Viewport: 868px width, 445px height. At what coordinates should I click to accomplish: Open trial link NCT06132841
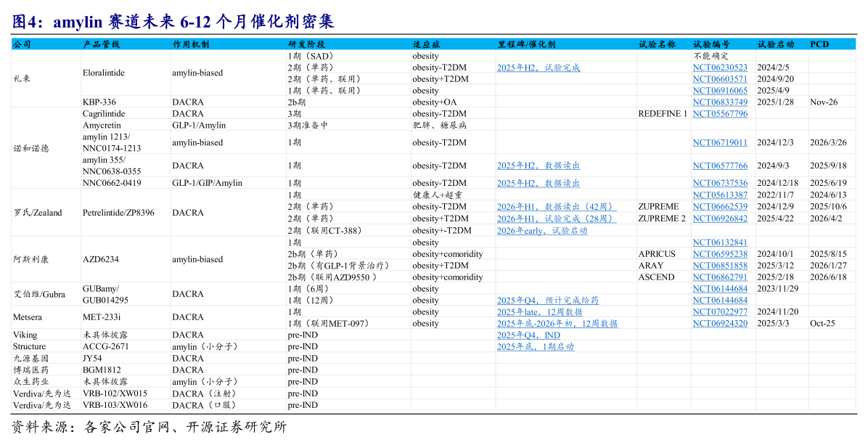pyautogui.click(x=720, y=242)
